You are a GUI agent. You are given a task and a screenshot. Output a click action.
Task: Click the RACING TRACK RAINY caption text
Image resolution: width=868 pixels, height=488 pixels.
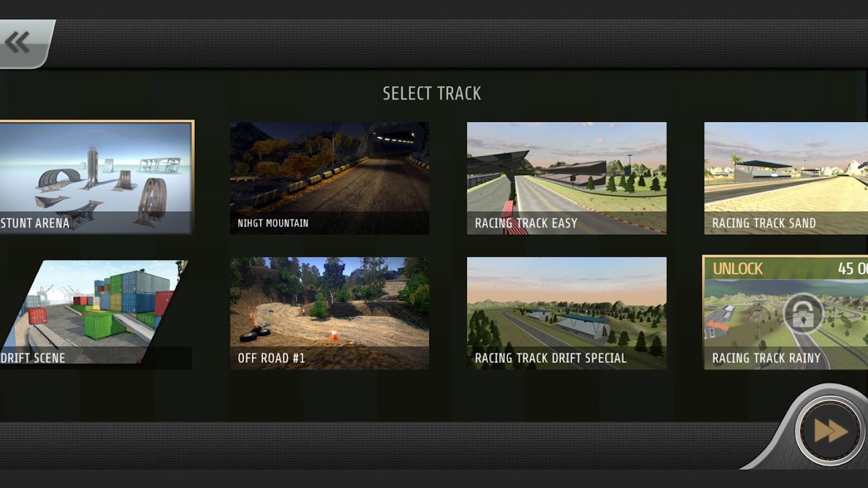(x=766, y=358)
